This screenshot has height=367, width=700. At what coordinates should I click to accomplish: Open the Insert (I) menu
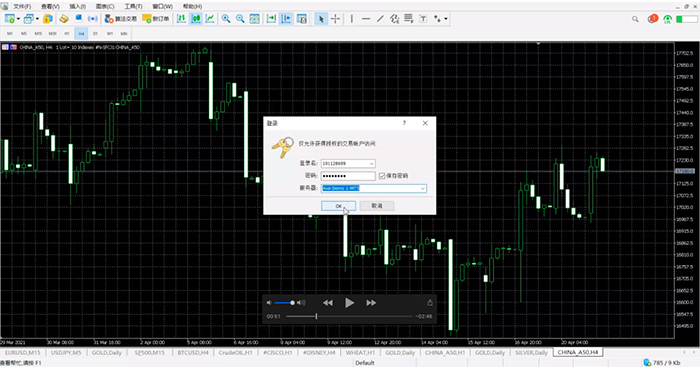pyautogui.click(x=77, y=6)
